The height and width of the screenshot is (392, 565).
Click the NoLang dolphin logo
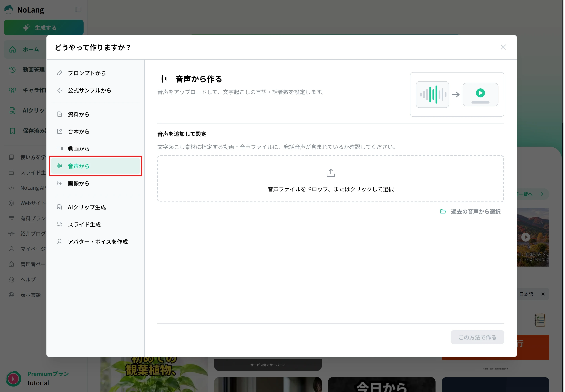point(9,9)
